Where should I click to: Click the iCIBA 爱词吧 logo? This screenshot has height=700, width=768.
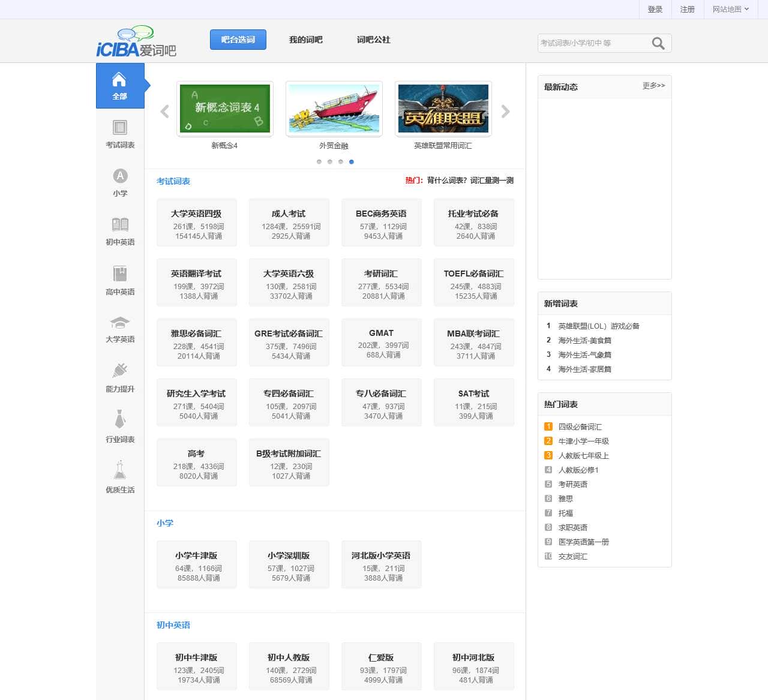tap(136, 42)
